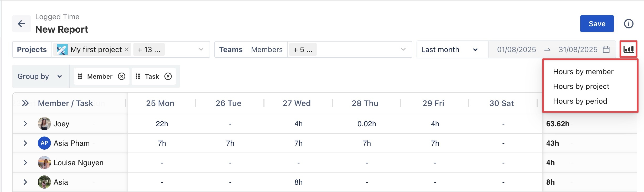The image size is (644, 192).
Task: Click the Save button
Action: [597, 24]
